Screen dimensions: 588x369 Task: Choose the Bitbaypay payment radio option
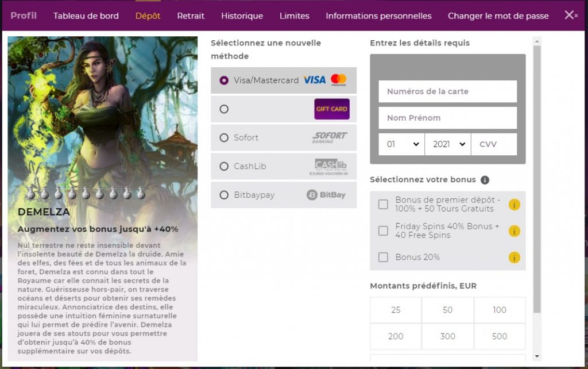(x=224, y=195)
